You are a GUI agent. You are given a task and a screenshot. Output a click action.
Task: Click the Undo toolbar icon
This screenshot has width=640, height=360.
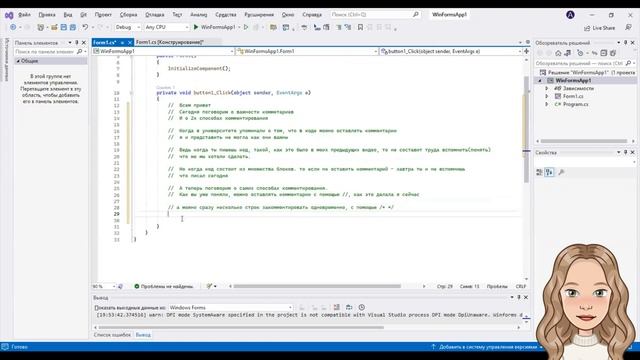85,27
